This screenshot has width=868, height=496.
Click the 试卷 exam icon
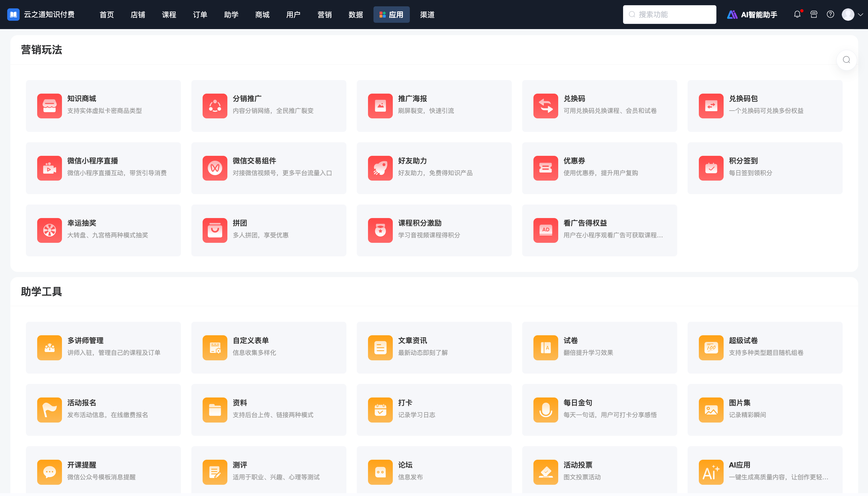(x=546, y=348)
